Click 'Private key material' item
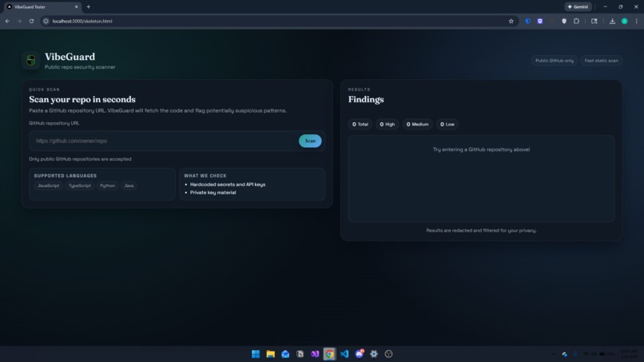The height and width of the screenshot is (362, 644). 213,193
